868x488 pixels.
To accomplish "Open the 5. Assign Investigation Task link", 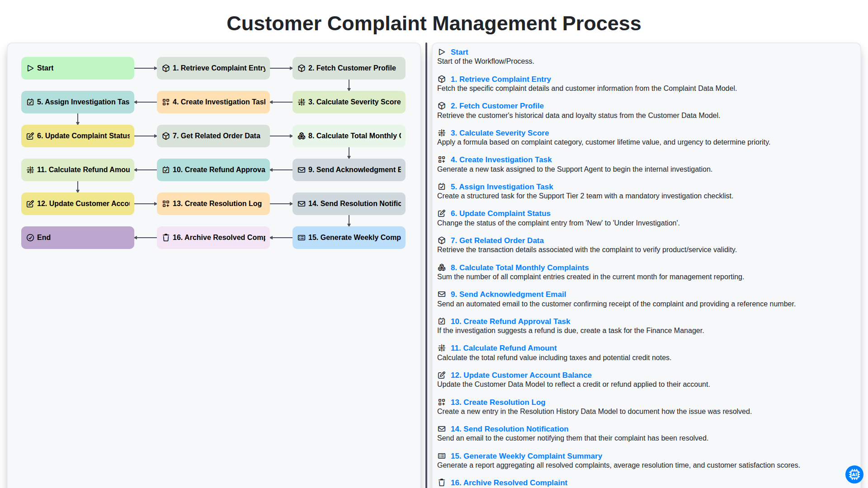I will (502, 187).
